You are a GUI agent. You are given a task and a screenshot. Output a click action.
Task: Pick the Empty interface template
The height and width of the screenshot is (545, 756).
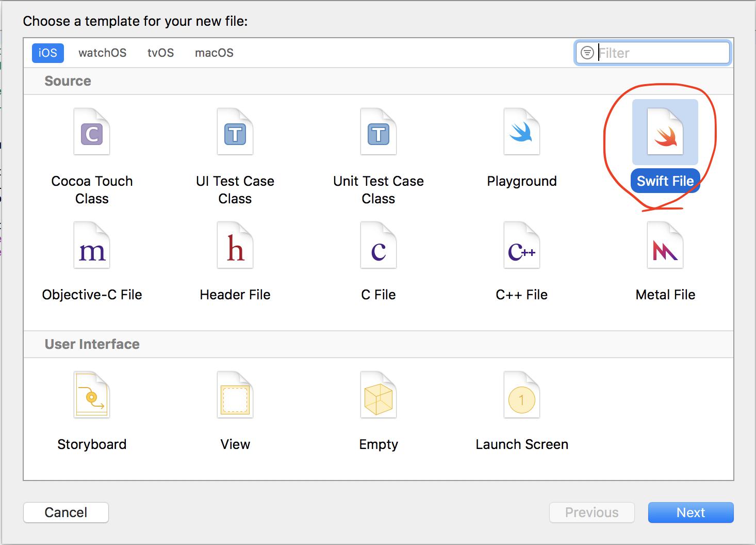379,395
